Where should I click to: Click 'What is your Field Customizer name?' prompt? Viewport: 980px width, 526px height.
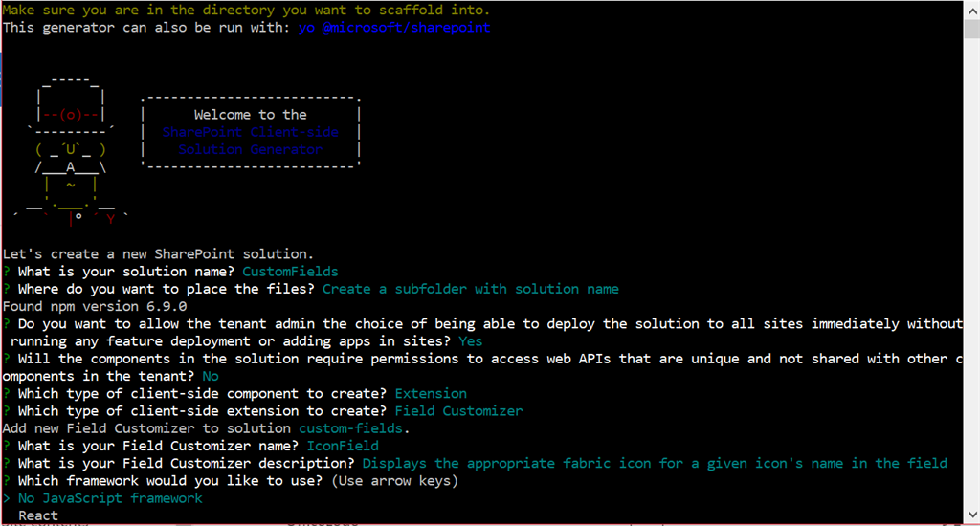pos(158,446)
